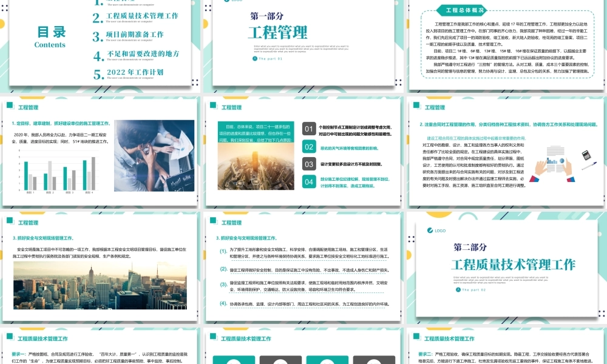The width and height of the screenshot is (607, 364).
Task: Click list item (1) on safety slide
Action: point(304,253)
